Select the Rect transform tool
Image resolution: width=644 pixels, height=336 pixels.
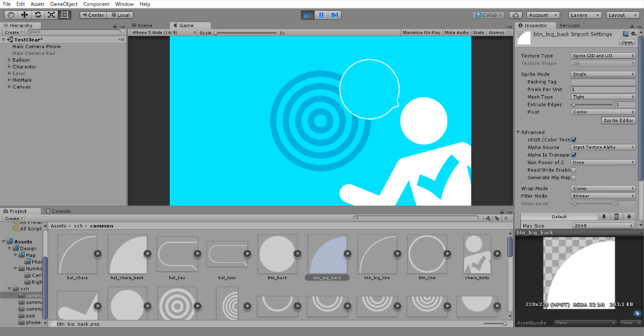(64, 15)
